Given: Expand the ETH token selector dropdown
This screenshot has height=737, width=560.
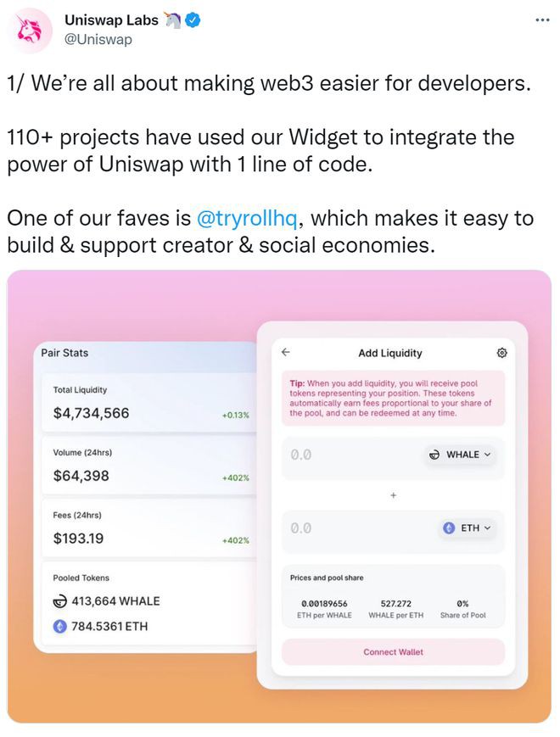Looking at the screenshot, I should pyautogui.click(x=468, y=528).
